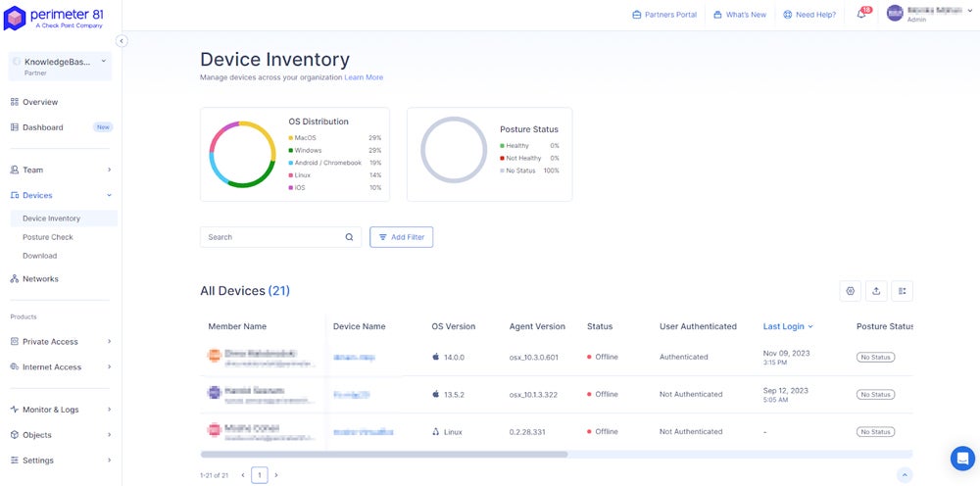Go to Networks in sidebar
The height and width of the screenshot is (486, 980).
pos(40,279)
